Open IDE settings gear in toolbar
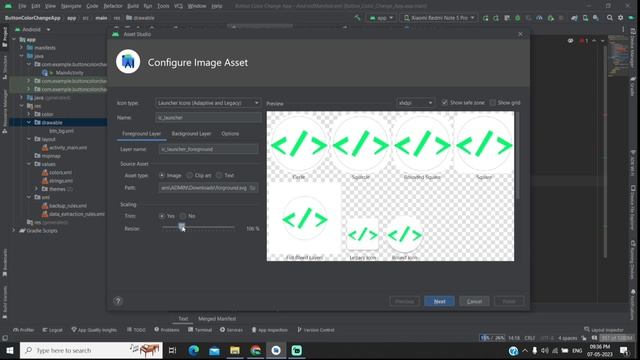 point(620,18)
